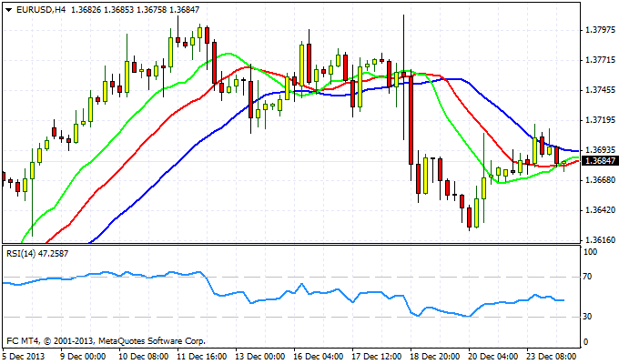619x364 pixels.
Task: Click RSI scale value 70
Action: coord(588,277)
